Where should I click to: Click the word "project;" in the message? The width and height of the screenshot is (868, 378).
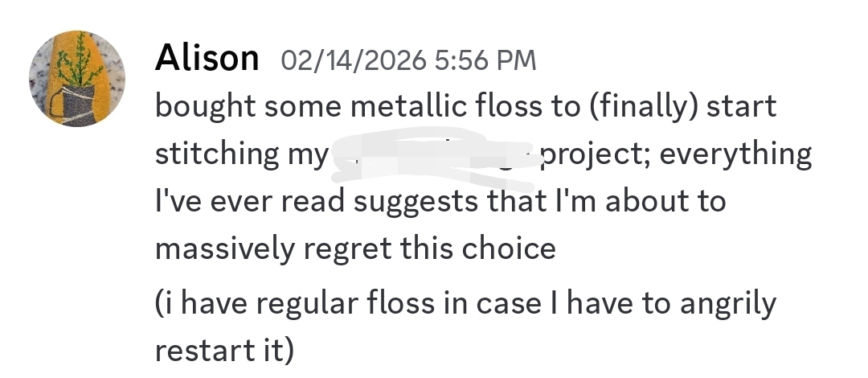point(588,154)
